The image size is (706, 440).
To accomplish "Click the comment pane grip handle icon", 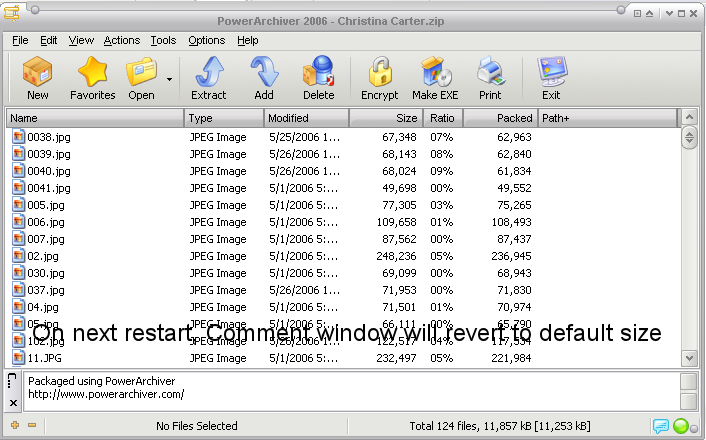I will (12, 381).
